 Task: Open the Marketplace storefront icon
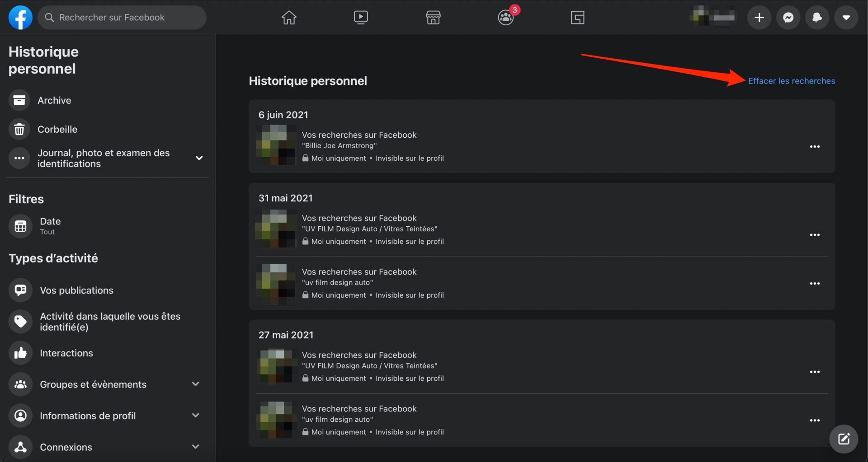click(x=433, y=18)
